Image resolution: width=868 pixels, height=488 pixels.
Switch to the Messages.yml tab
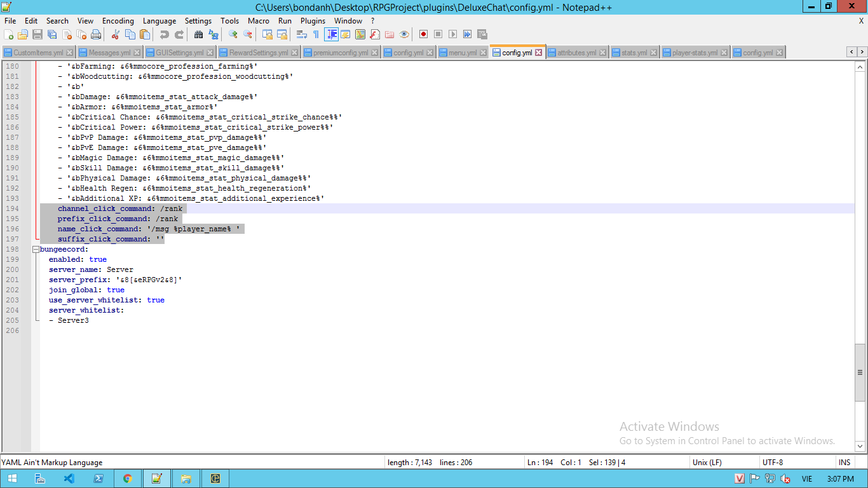(x=109, y=53)
